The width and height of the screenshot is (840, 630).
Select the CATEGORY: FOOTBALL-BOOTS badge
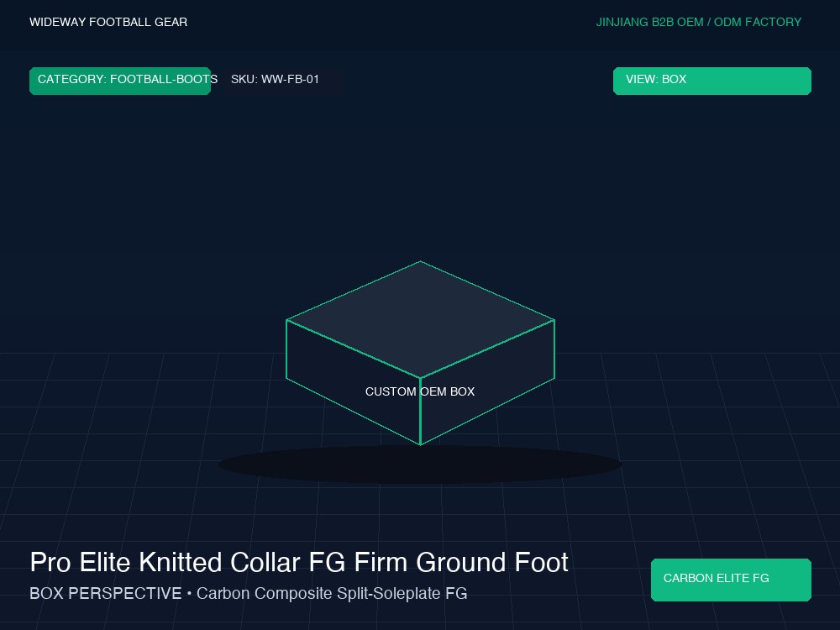coord(120,81)
